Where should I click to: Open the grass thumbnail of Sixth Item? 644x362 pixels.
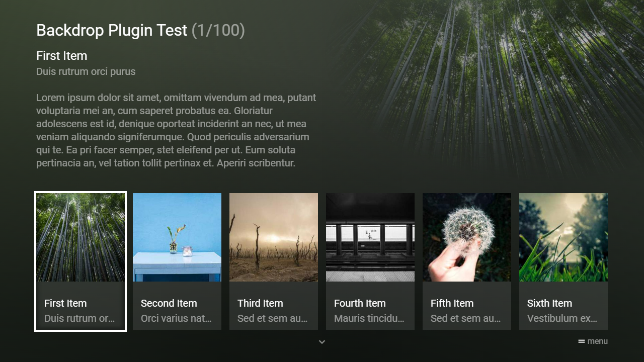563,237
